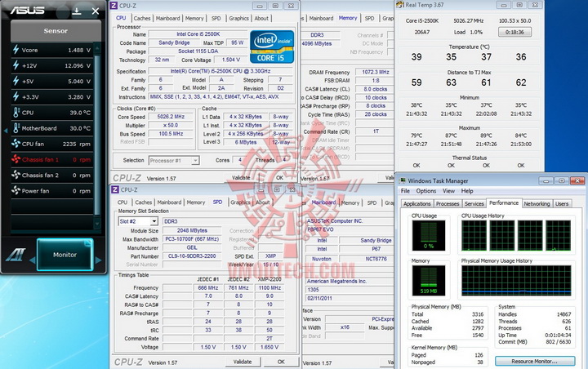The image size is (588, 369).
Task: Click Part Number CL9-10-9DDR3-2200 field
Action: 192,256
